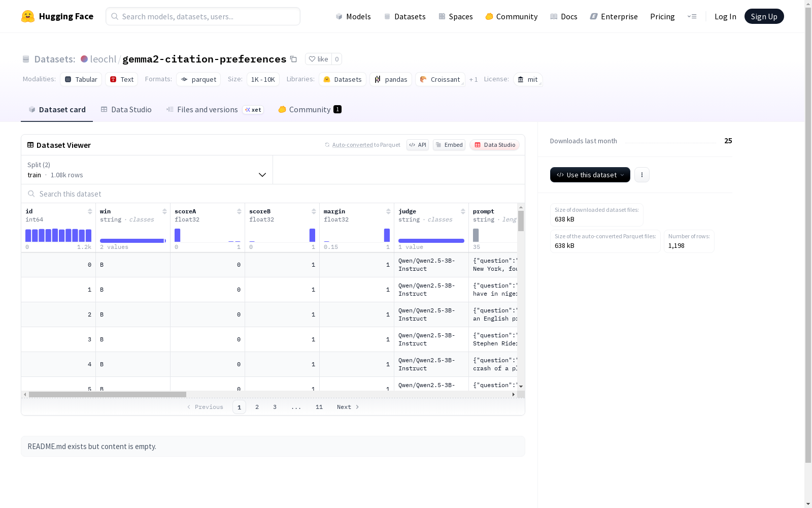Sort the margin column

click(388, 211)
